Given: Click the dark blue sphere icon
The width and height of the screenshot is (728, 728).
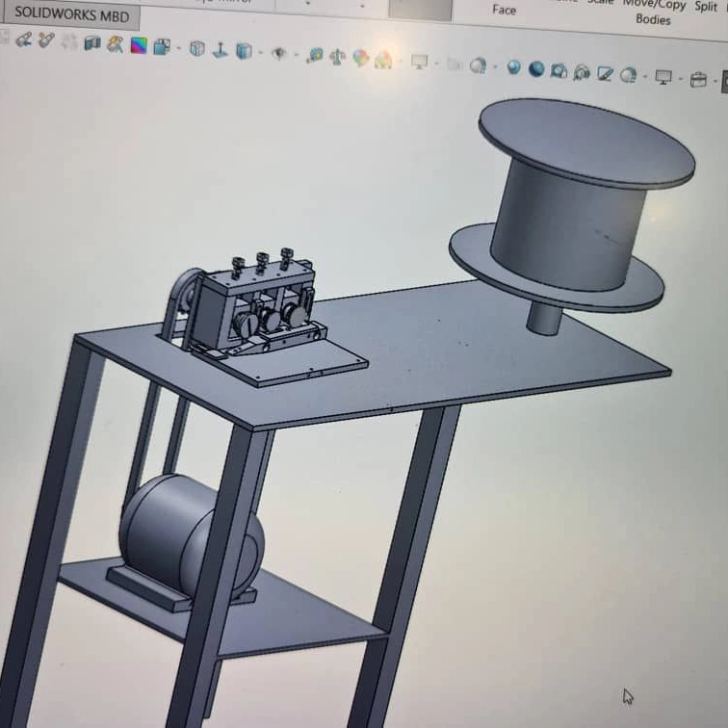Looking at the screenshot, I should (x=536, y=69).
